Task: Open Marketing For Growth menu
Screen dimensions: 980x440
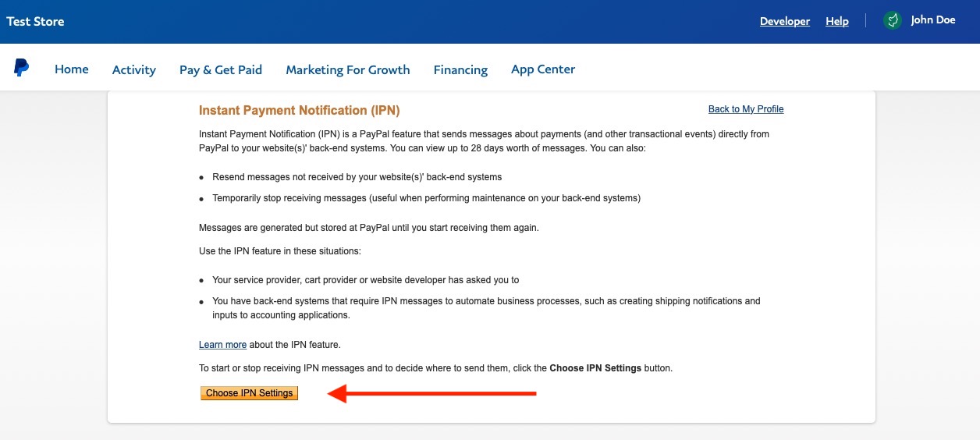Action: click(x=348, y=69)
